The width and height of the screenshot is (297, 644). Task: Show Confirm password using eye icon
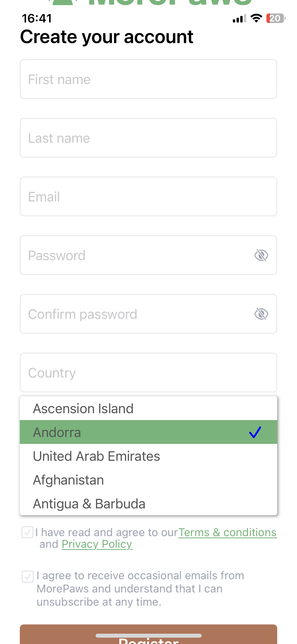tap(261, 314)
